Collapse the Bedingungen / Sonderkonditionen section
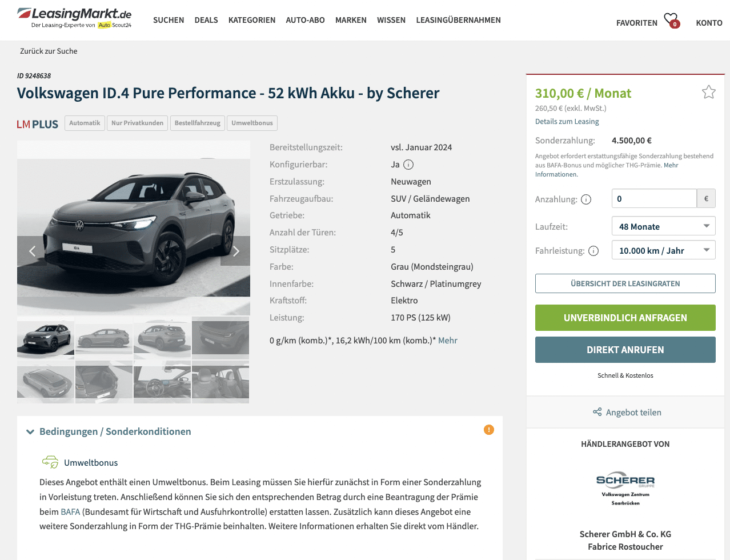 point(30,432)
